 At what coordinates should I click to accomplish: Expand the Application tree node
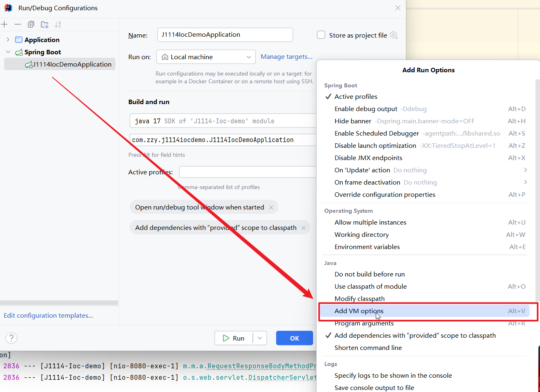pos(8,40)
